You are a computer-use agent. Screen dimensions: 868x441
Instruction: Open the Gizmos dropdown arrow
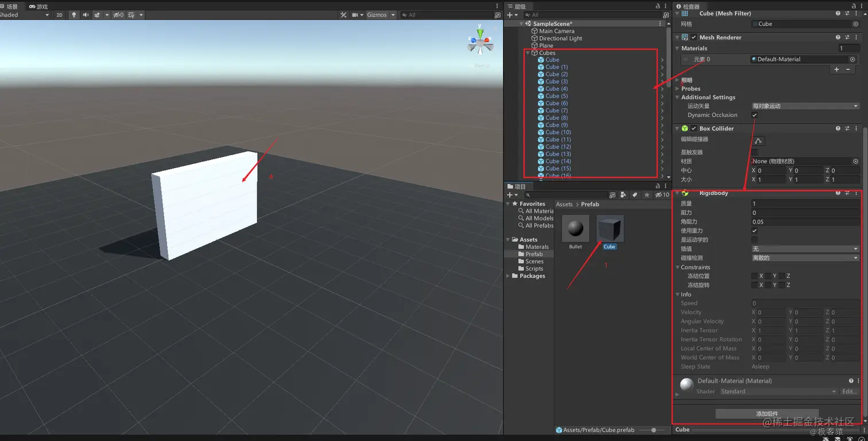coord(393,15)
